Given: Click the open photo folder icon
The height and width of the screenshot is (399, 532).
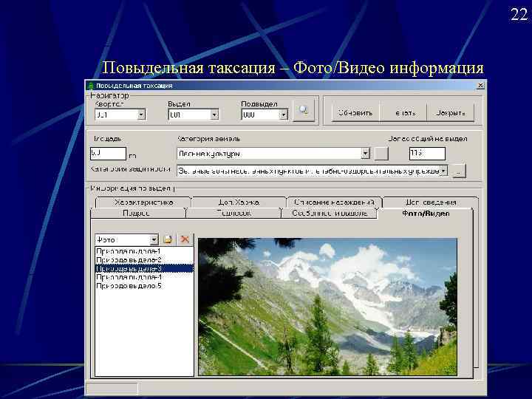Looking at the screenshot, I should coord(168,239).
